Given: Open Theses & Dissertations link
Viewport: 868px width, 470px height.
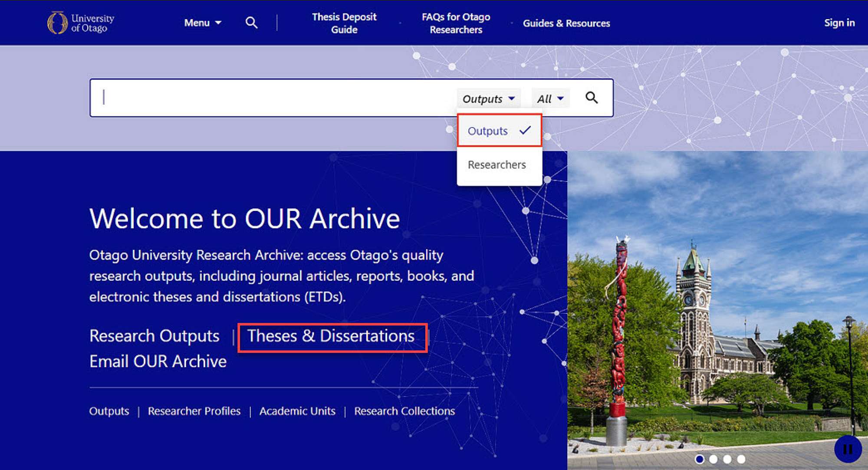Looking at the screenshot, I should pos(331,336).
